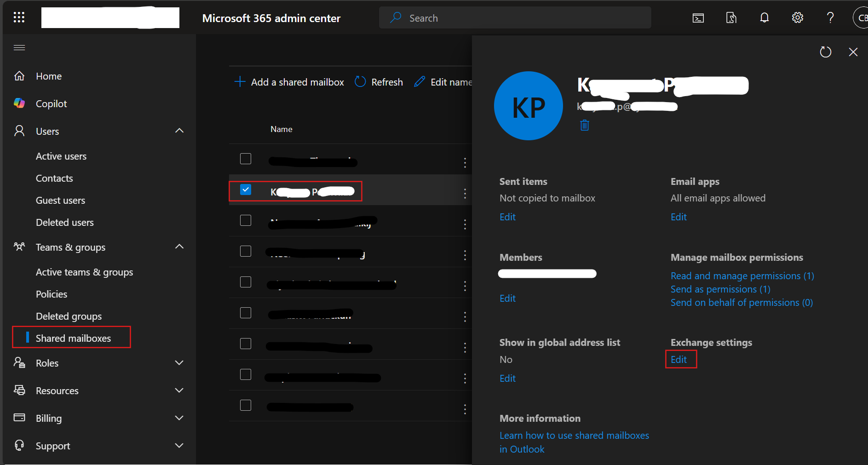Tick the sixth mailbox row checkbox
The height and width of the screenshot is (465, 868).
point(246,313)
